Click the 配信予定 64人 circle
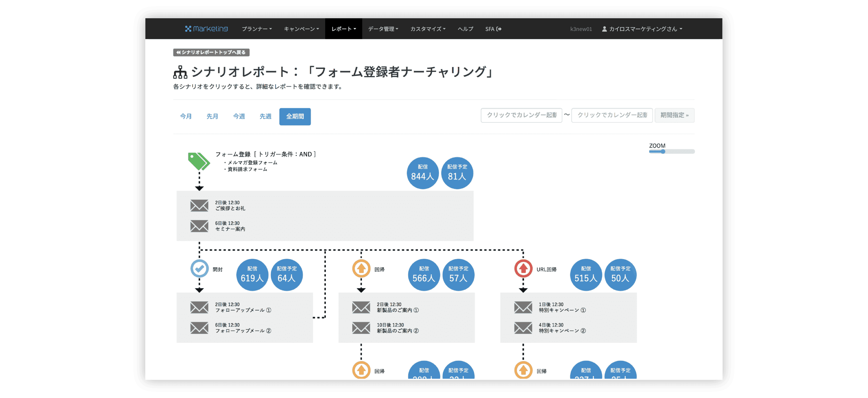This screenshot has width=868, height=398. [286, 275]
